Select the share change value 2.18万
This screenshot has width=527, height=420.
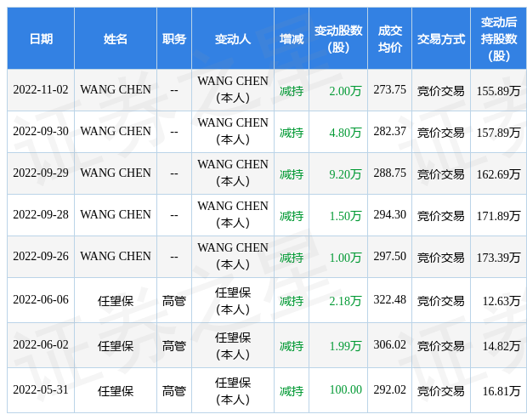[345, 301]
